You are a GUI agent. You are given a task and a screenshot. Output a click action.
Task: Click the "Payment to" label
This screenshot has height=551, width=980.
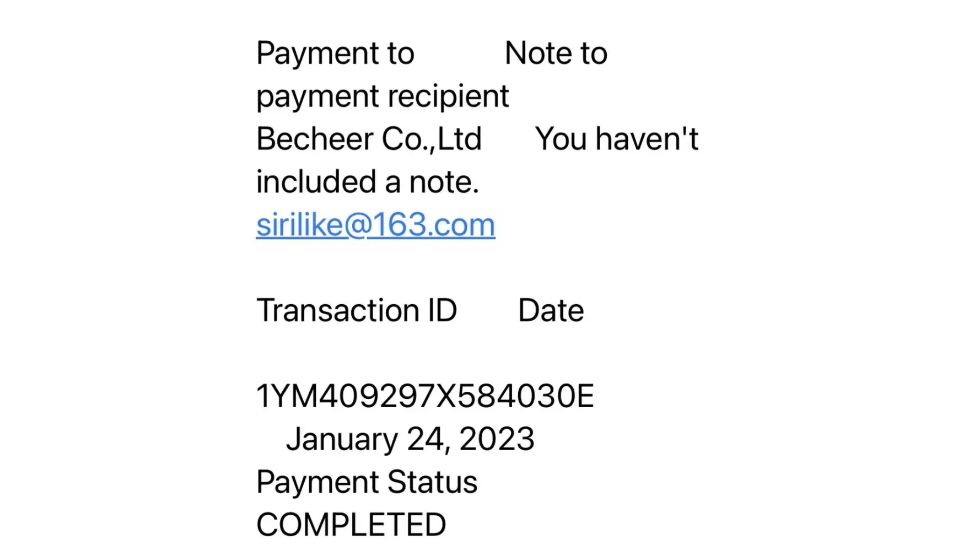click(x=335, y=53)
